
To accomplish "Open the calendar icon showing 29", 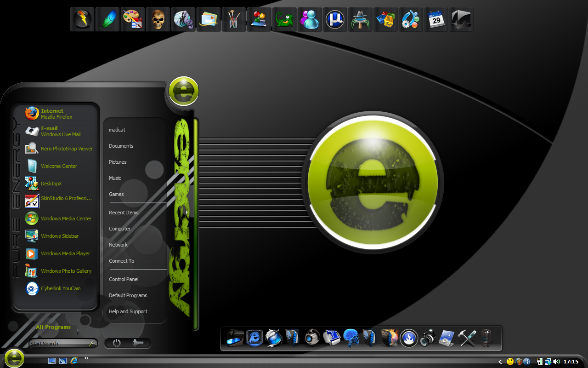I will [436, 20].
